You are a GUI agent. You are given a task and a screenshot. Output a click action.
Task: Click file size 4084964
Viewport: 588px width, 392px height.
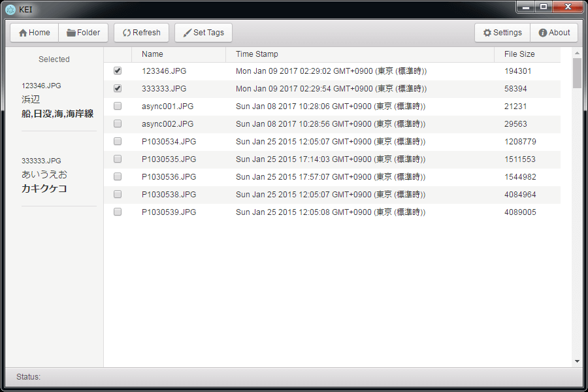pos(520,194)
